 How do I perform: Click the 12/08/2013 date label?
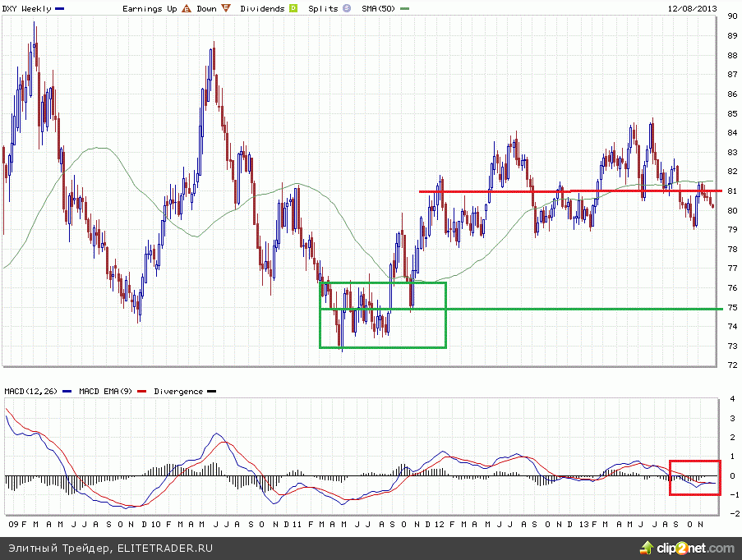coord(692,8)
